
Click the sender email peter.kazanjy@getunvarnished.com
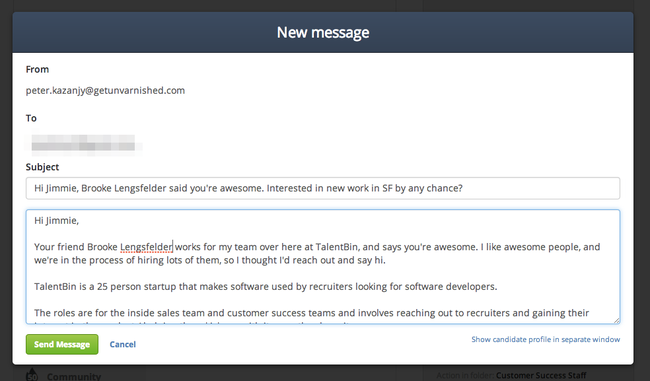105,90
